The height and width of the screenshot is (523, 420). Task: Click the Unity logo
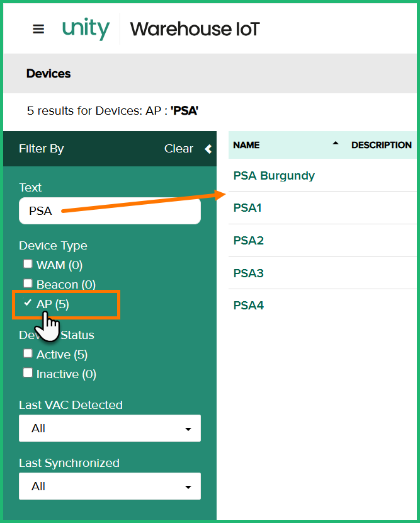coord(86,29)
